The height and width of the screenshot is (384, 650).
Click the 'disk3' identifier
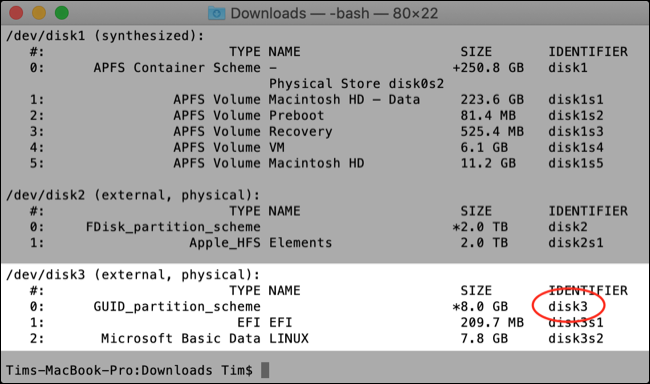click(x=568, y=307)
